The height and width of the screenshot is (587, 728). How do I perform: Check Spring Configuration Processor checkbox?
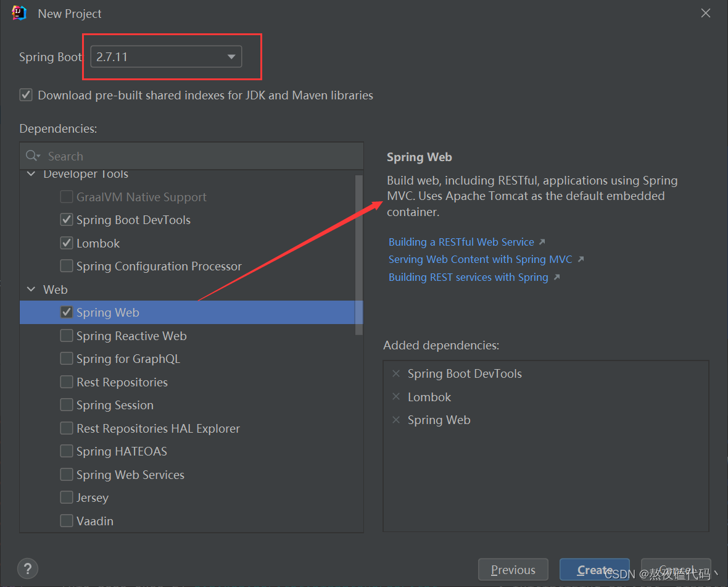67,265
